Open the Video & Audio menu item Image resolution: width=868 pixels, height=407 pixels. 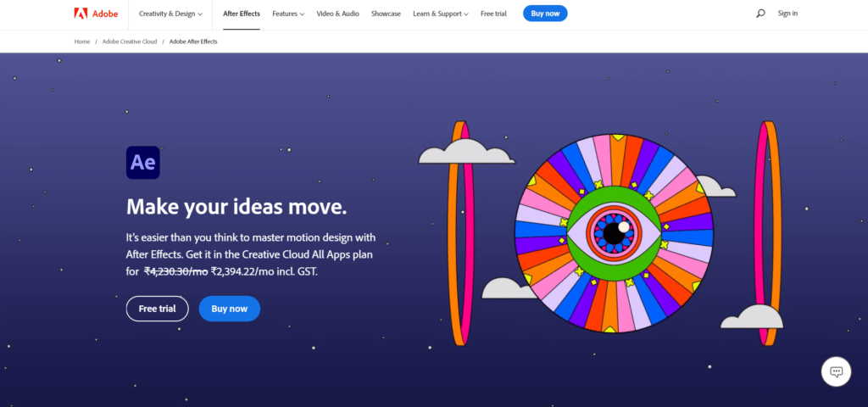pyautogui.click(x=337, y=14)
